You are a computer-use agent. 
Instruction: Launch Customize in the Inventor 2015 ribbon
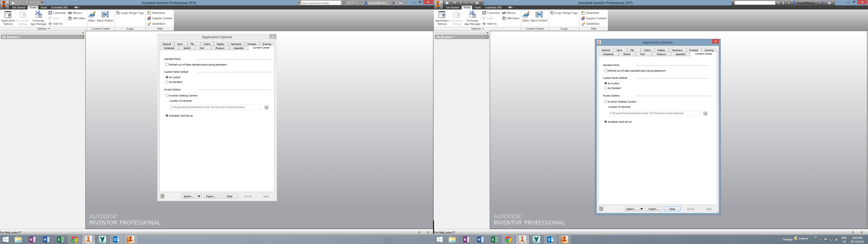click(x=491, y=13)
